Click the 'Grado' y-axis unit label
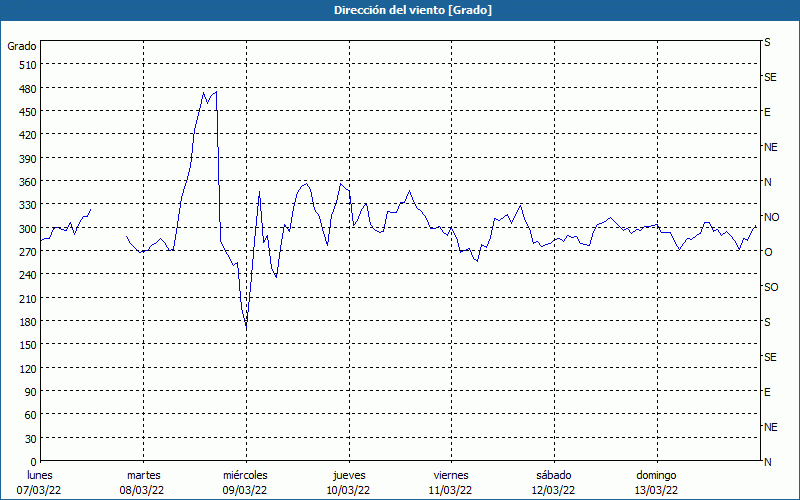Viewport: 800px width, 500px height. pyautogui.click(x=22, y=46)
